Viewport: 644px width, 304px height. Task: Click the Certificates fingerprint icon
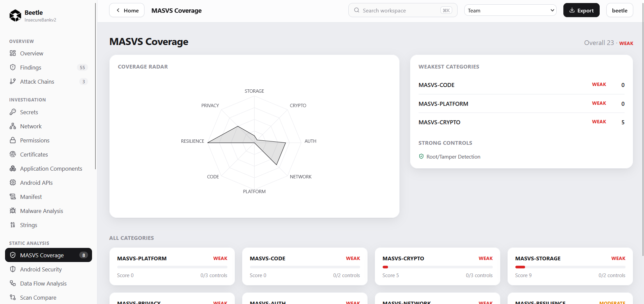[x=13, y=154]
